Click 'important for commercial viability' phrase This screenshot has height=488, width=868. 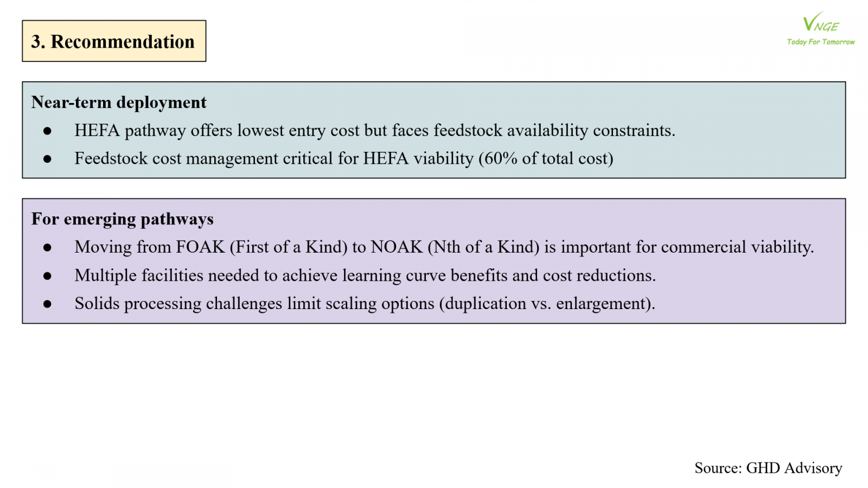click(x=686, y=247)
